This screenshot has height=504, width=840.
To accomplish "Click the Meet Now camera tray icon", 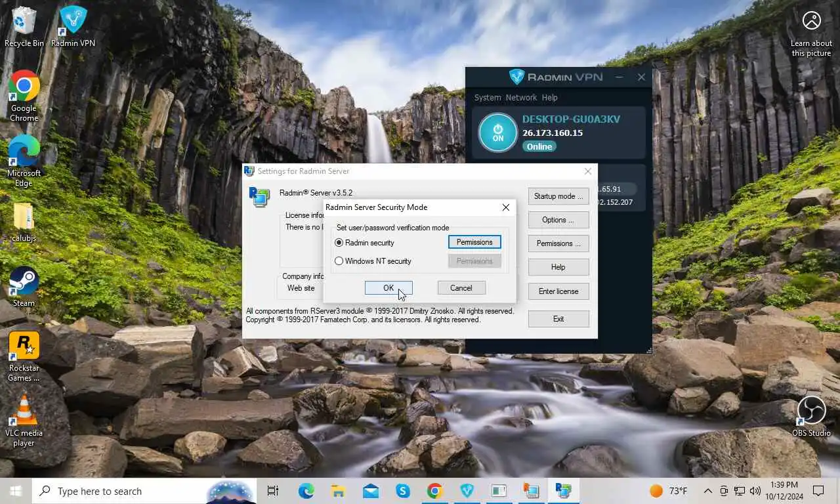I will [x=724, y=491].
